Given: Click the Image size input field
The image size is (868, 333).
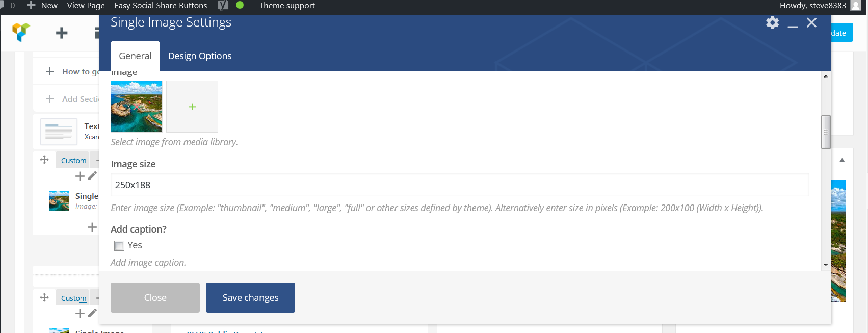Looking at the screenshot, I should pos(460,185).
